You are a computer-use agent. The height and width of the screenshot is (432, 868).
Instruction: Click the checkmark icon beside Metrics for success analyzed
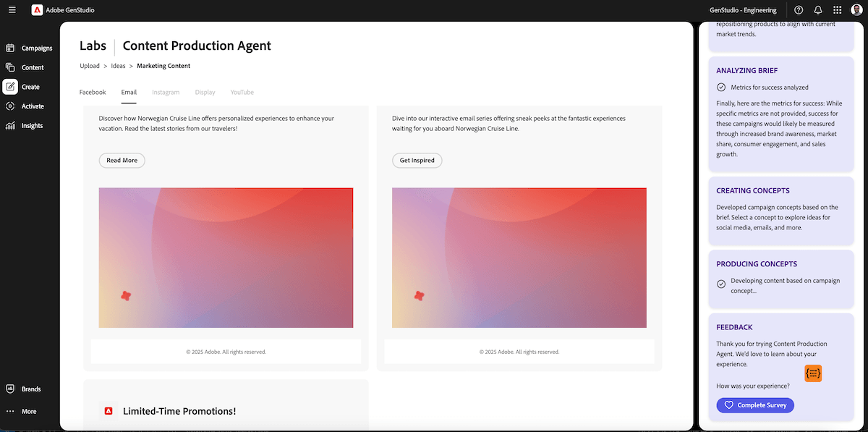click(721, 88)
